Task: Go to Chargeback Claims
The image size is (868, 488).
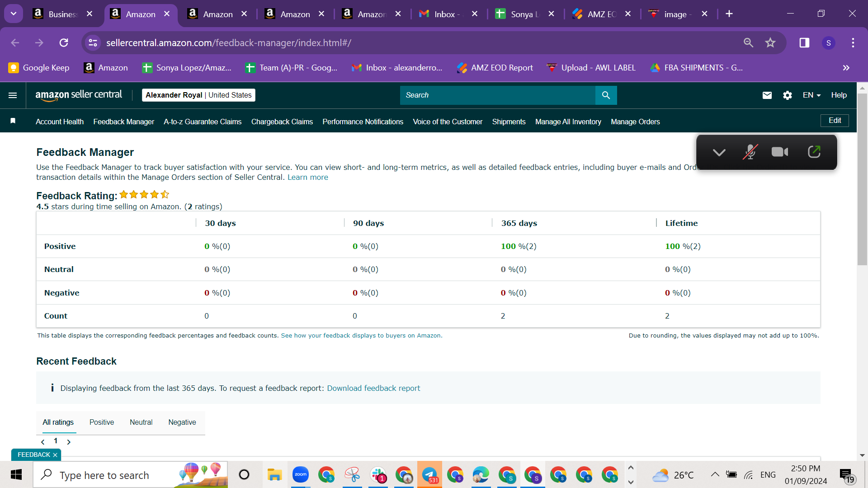Action: coord(282,122)
